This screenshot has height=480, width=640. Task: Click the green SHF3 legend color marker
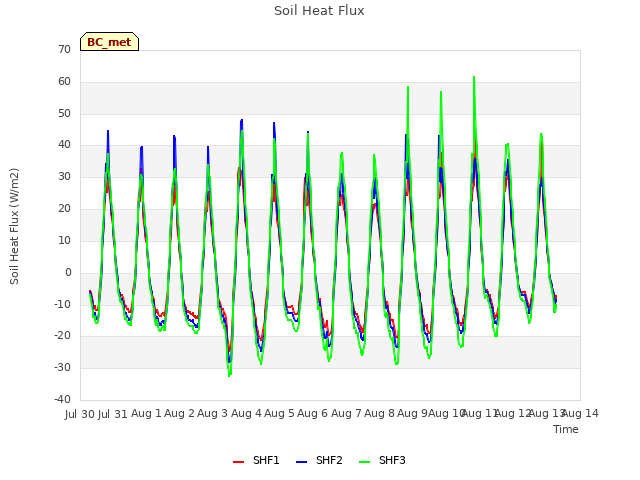tap(364, 462)
